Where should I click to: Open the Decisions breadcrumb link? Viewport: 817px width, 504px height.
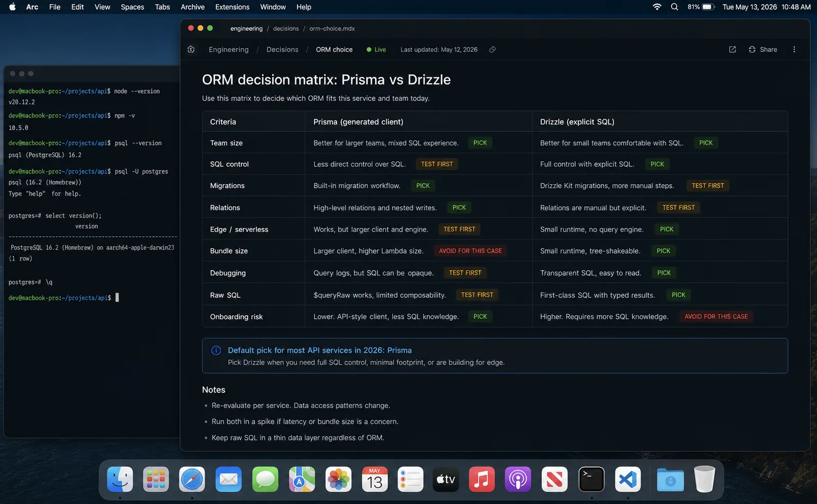click(282, 50)
